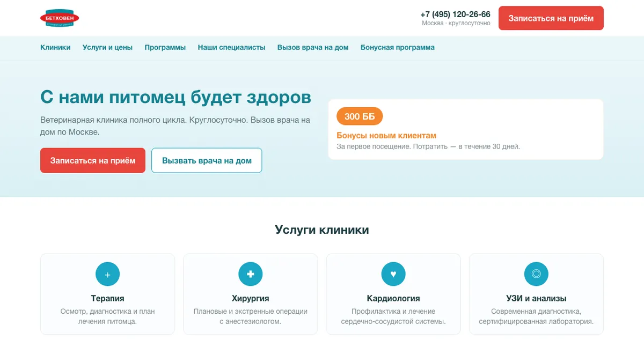Image resolution: width=644 pixels, height=362 pixels.
Task: Click text Профилактика и лечение сердечно-сосудистой системы
Action: pos(393,316)
